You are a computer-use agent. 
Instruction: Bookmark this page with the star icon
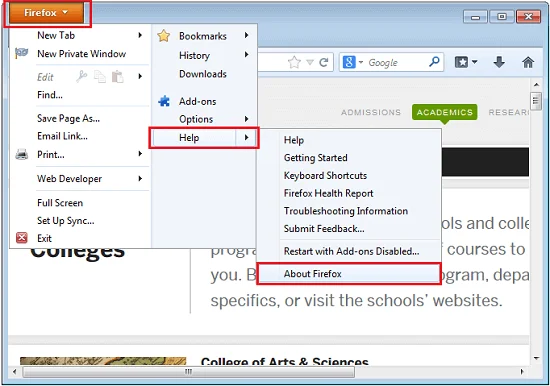coord(294,62)
